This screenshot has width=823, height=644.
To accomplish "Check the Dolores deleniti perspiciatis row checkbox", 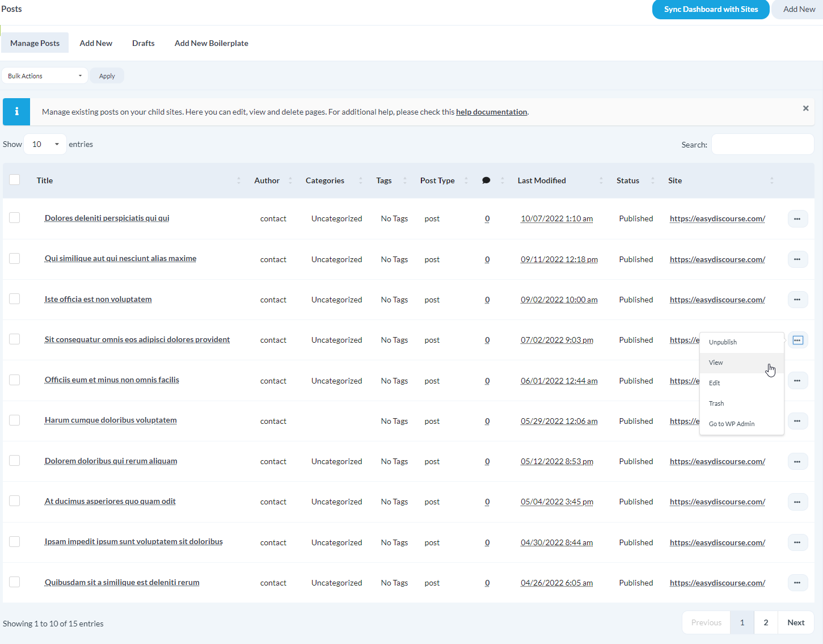I will [15, 218].
